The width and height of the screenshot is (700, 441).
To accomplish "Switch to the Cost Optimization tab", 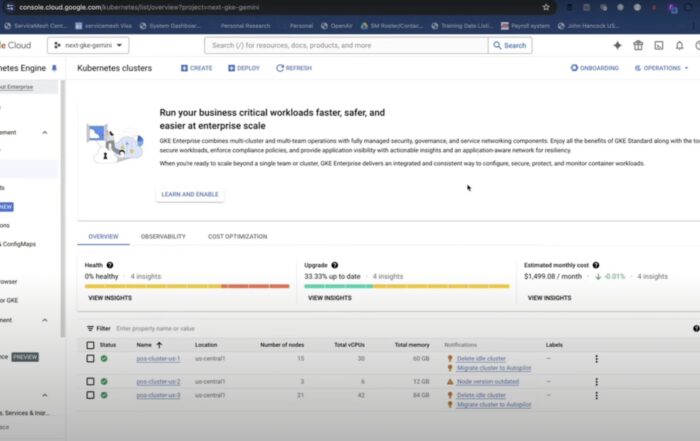I will click(237, 237).
